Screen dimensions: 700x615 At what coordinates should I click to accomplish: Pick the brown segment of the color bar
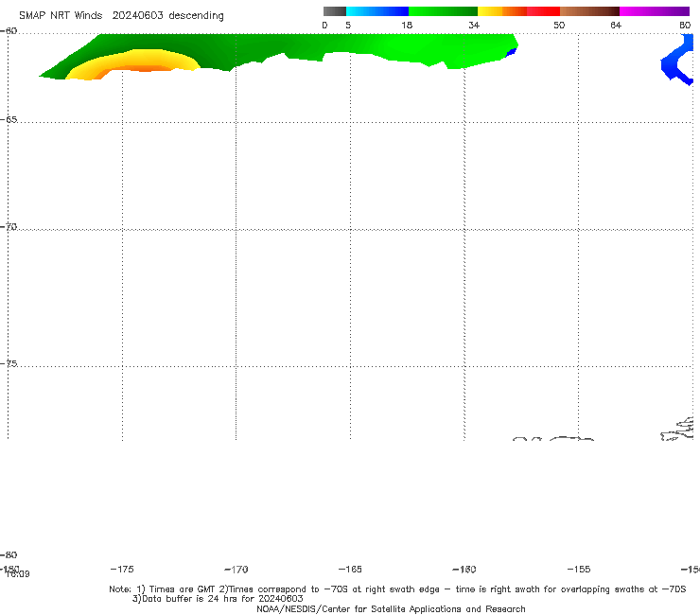point(589,11)
